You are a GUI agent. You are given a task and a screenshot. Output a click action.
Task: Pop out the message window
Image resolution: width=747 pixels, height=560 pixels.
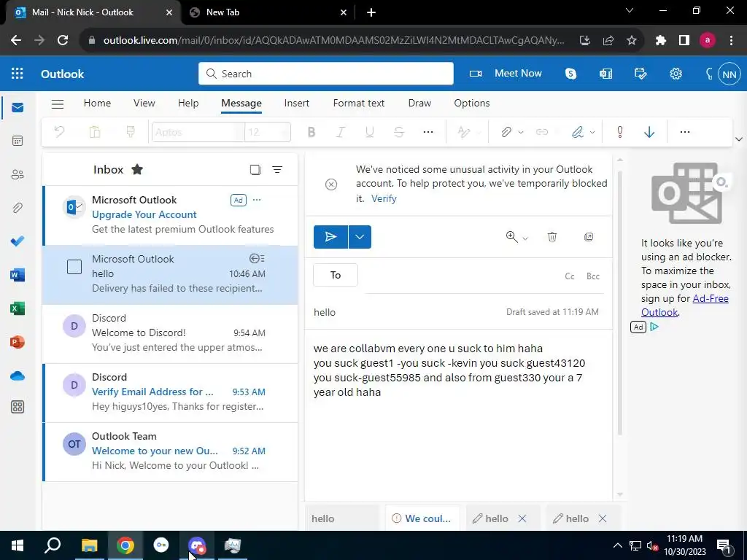(x=589, y=237)
